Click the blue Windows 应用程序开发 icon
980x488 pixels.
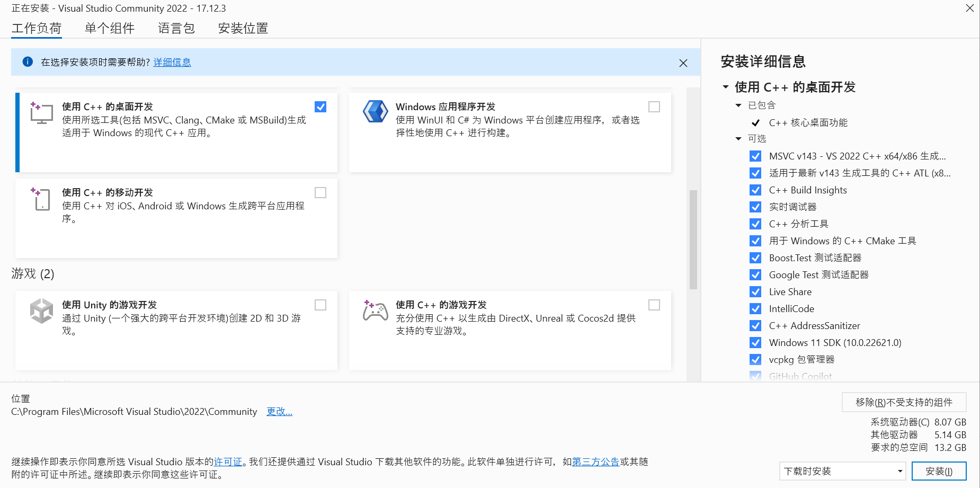pyautogui.click(x=375, y=112)
